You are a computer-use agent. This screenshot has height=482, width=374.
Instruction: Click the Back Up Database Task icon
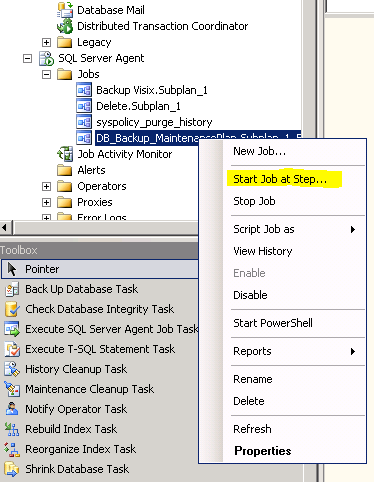click(12, 289)
